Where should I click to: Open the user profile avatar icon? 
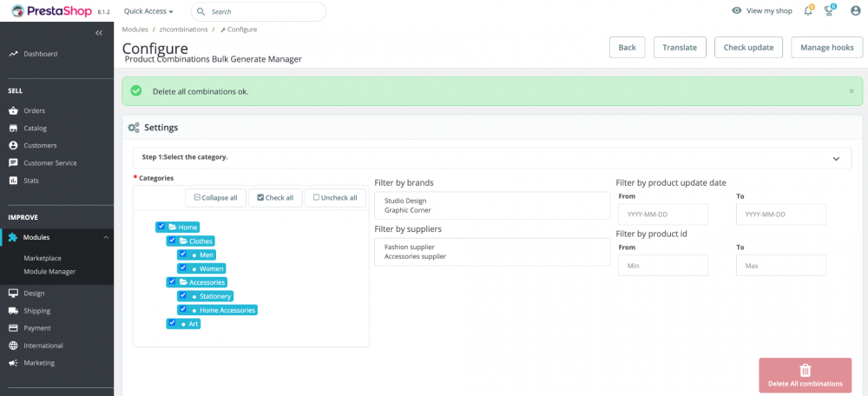point(855,10)
